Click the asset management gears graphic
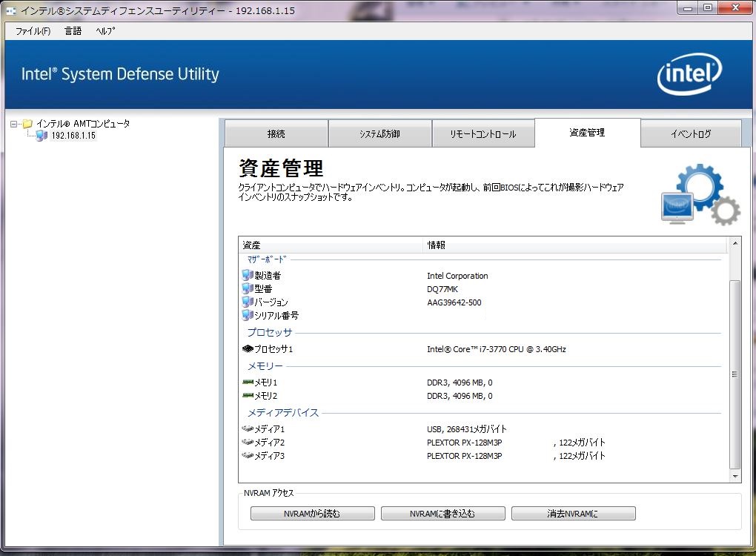The image size is (756, 556). click(700, 194)
